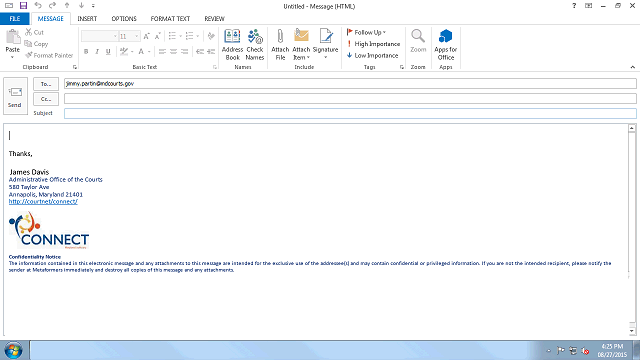
Task: Open the courtnet/connect hyperlink
Action: point(43,202)
